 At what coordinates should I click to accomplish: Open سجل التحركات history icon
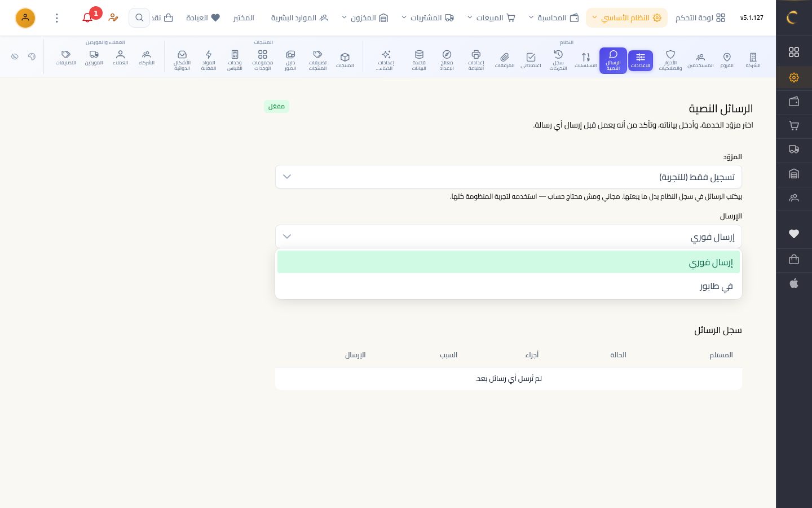point(558,60)
